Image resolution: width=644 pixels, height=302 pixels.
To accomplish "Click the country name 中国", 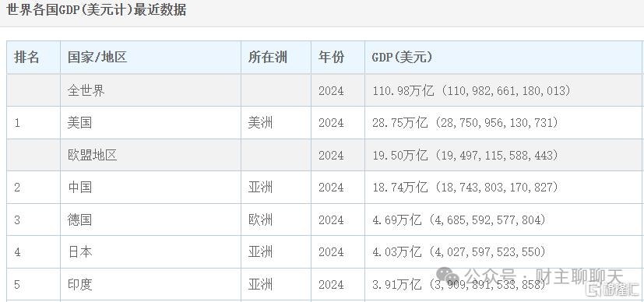I will 79,188.
